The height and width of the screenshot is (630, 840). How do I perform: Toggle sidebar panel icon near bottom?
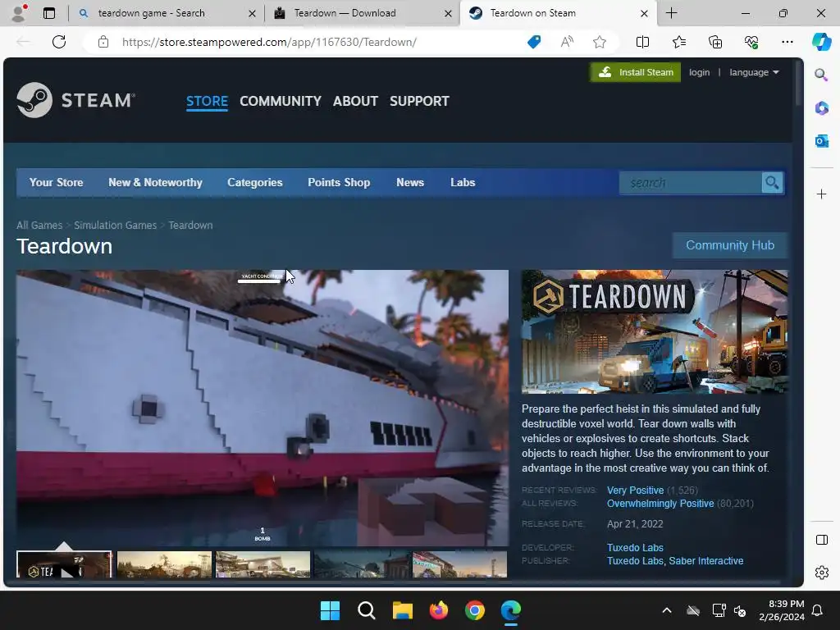pyautogui.click(x=821, y=540)
